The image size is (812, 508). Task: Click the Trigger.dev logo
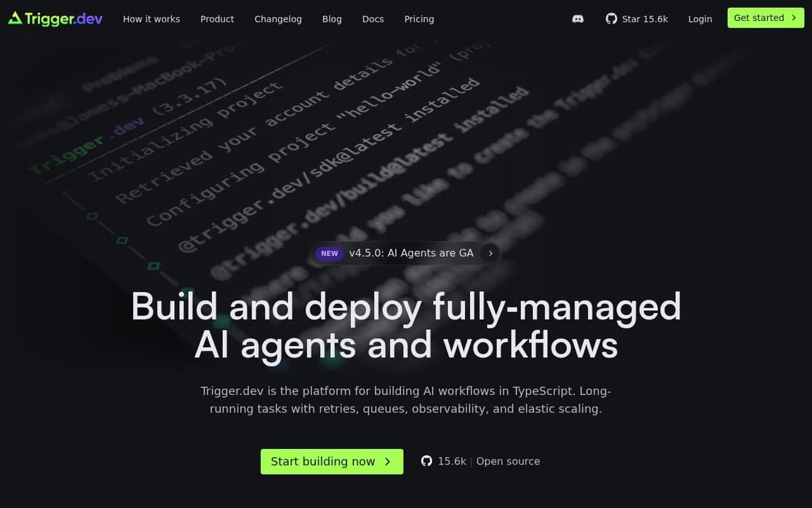click(55, 19)
